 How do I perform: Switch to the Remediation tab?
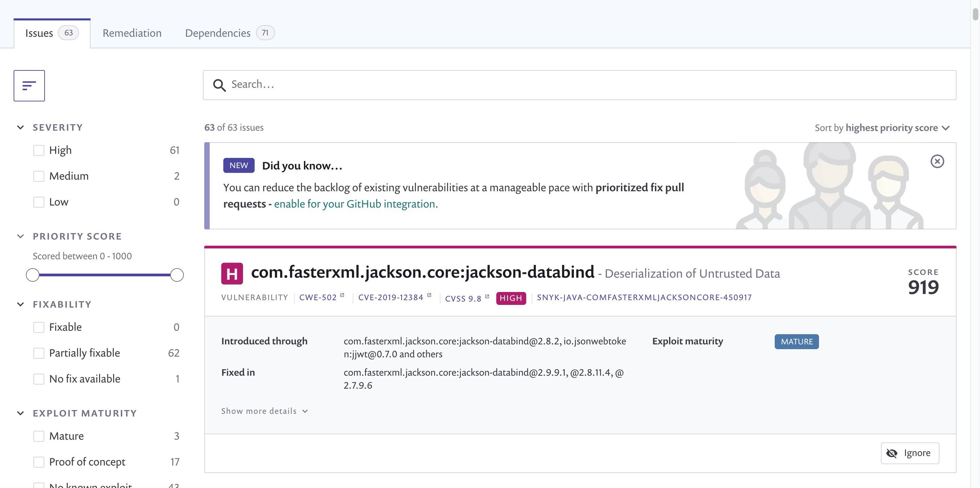(132, 33)
